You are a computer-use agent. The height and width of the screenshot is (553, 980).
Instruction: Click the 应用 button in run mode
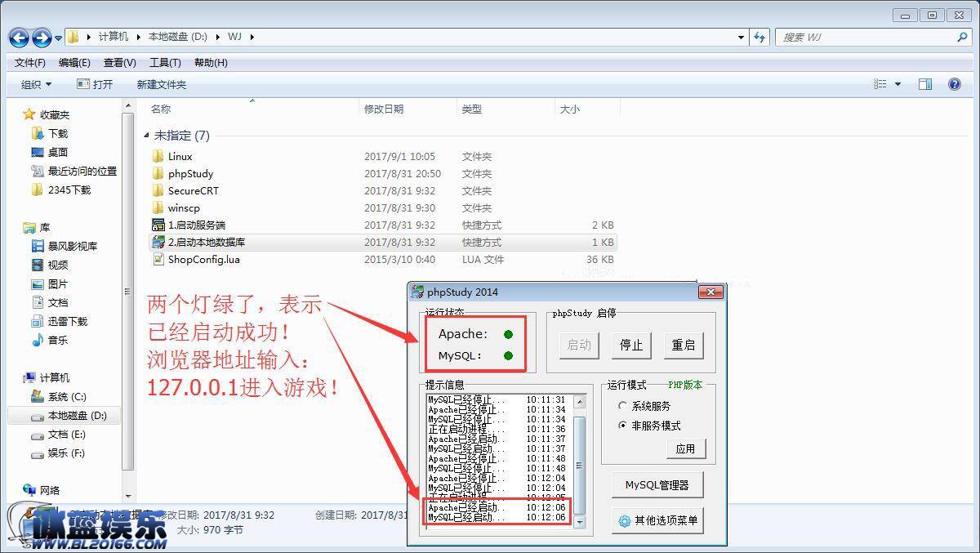click(686, 448)
